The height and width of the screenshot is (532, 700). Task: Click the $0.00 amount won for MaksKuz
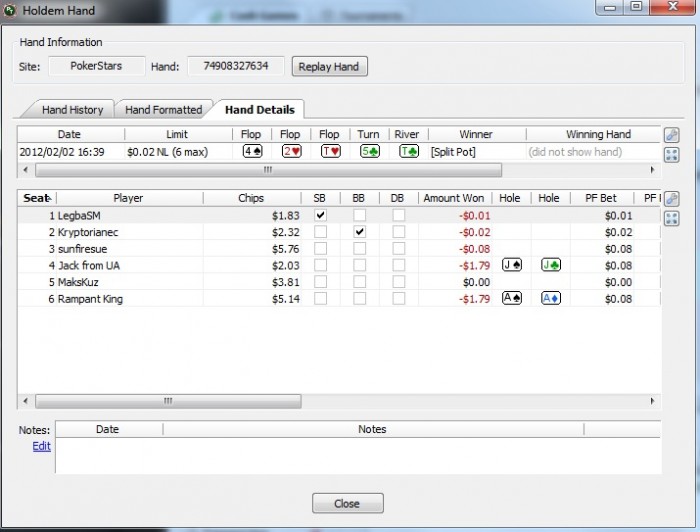click(x=476, y=282)
